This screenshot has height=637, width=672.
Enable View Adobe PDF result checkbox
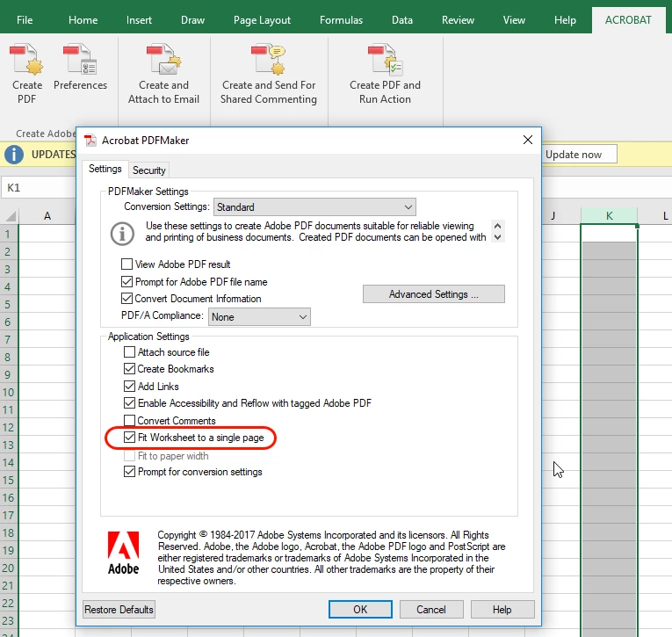point(126,264)
